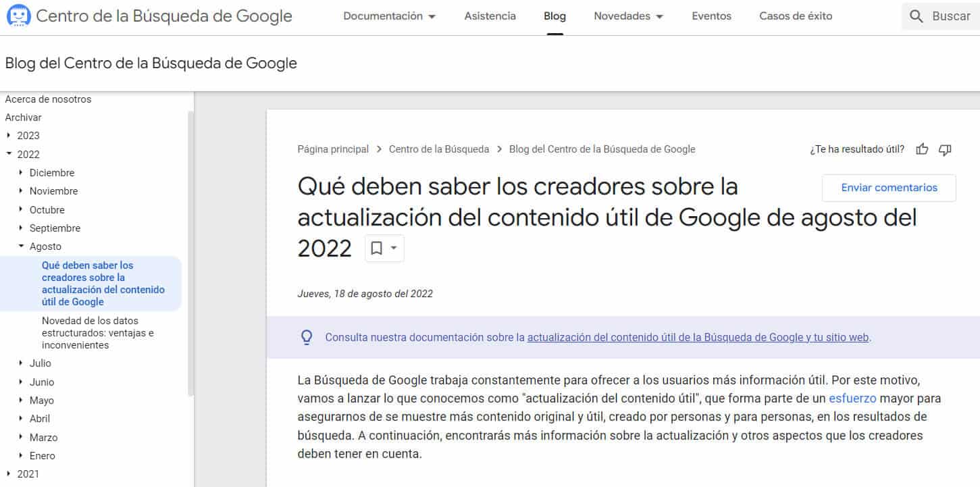Expand the Marzo month
The height and width of the screenshot is (487, 980).
click(x=22, y=437)
